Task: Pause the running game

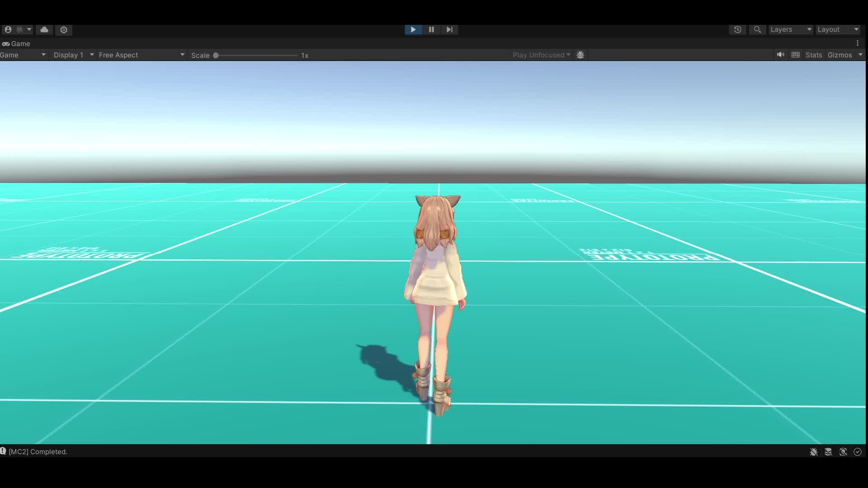Action: 431,29
